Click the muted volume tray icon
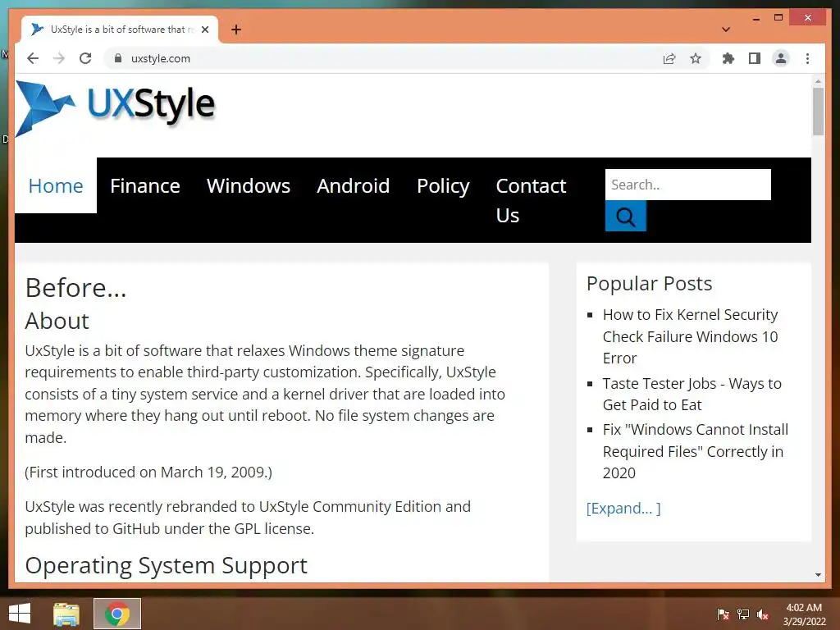 [x=763, y=614]
